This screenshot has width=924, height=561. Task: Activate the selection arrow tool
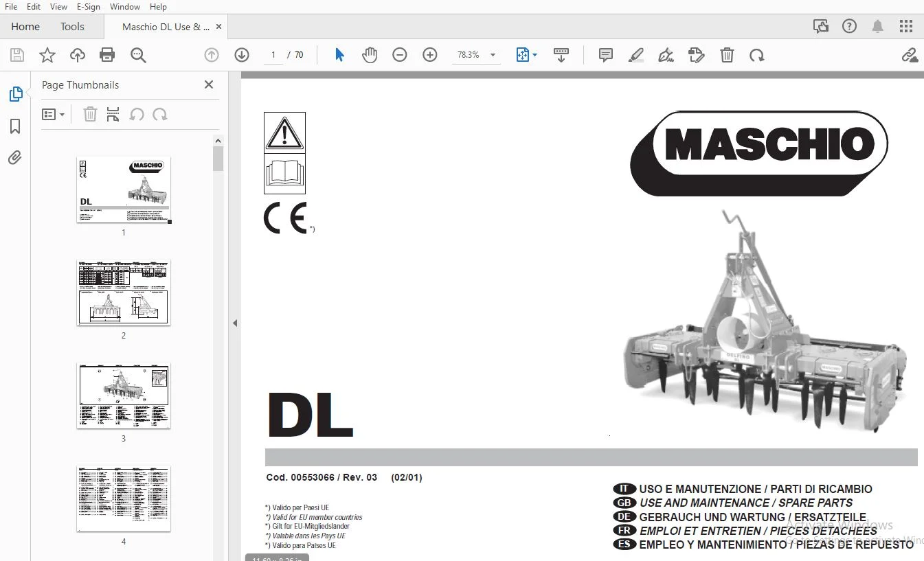(339, 55)
